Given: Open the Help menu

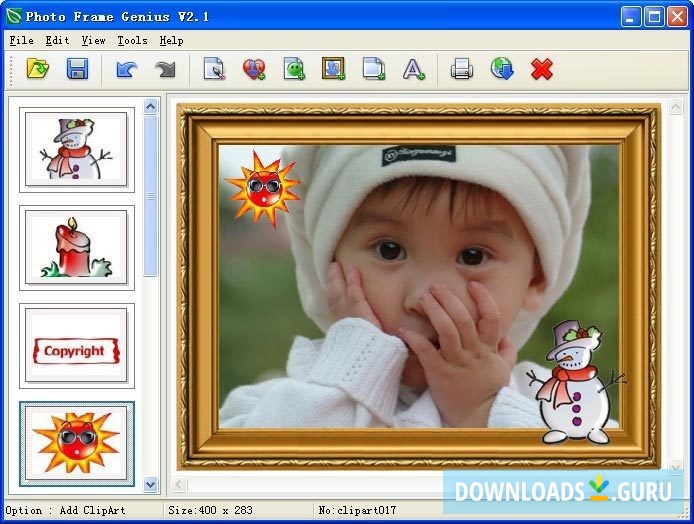Looking at the screenshot, I should pos(171,41).
